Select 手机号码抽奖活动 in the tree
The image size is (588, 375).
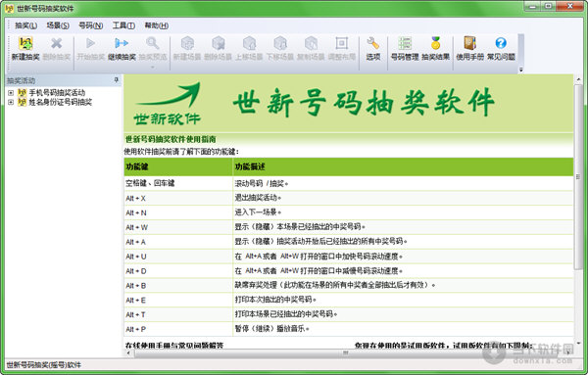coord(57,93)
